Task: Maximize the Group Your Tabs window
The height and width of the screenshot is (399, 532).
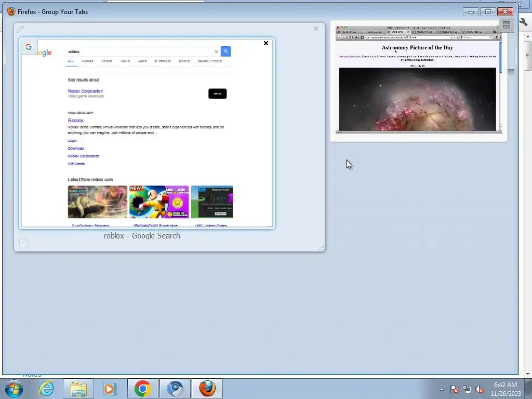Action: point(488,12)
